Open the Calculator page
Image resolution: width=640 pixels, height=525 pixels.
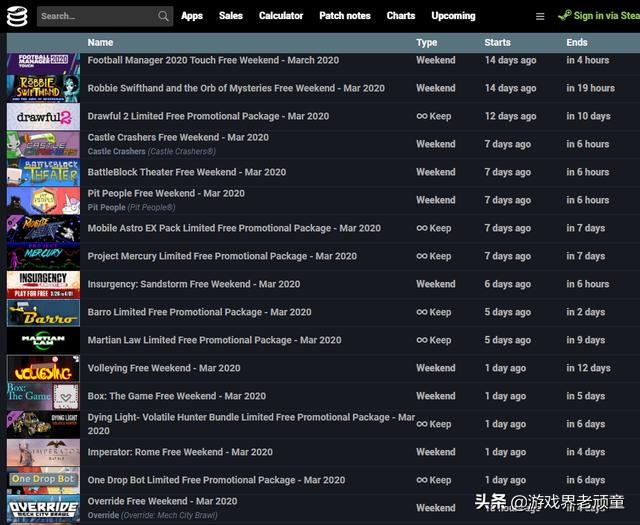(x=281, y=16)
